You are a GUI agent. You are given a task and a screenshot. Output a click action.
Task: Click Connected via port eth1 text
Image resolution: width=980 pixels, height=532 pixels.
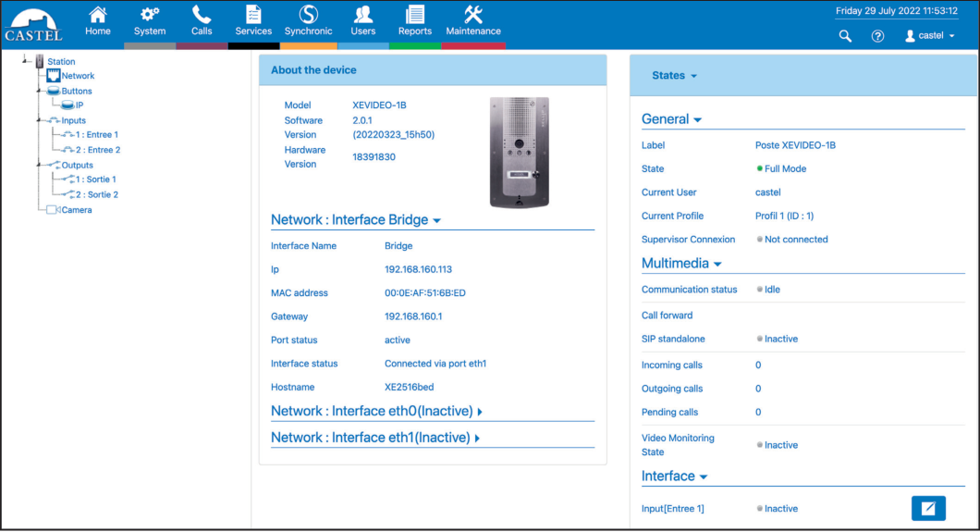click(435, 364)
